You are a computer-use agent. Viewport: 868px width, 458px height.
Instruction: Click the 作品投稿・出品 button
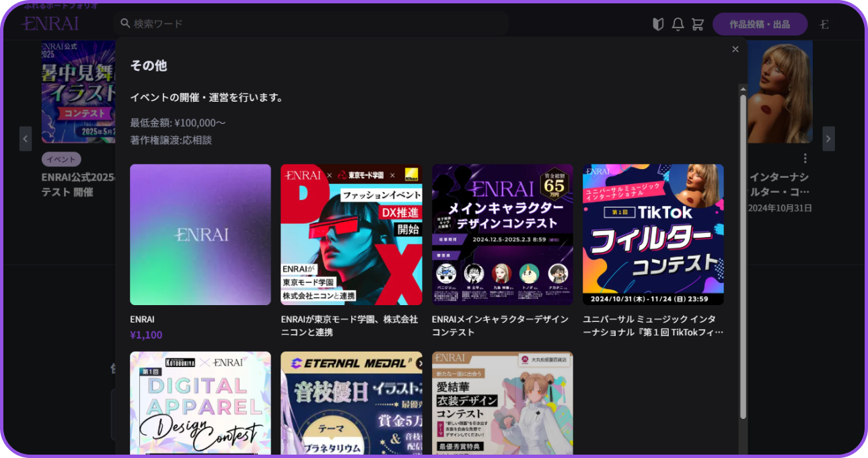tap(760, 24)
